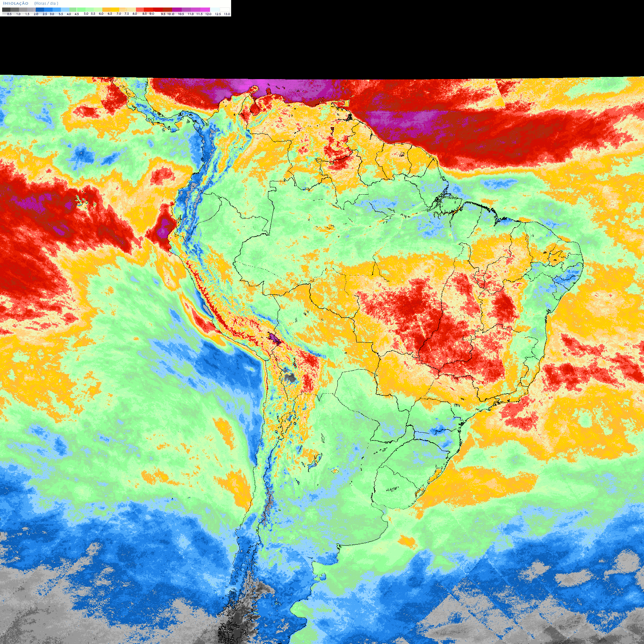Select the 6.5 legend value label
This screenshot has height=644, width=644.
coord(110,14)
